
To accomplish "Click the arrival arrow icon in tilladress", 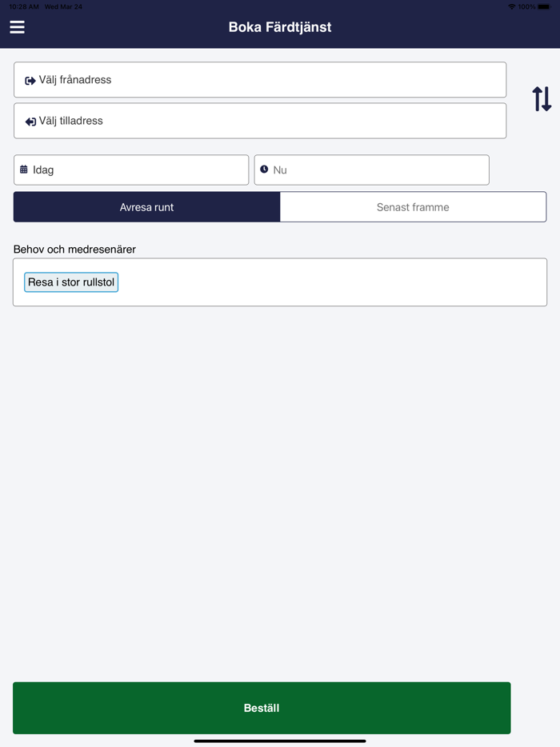I will pos(30,122).
